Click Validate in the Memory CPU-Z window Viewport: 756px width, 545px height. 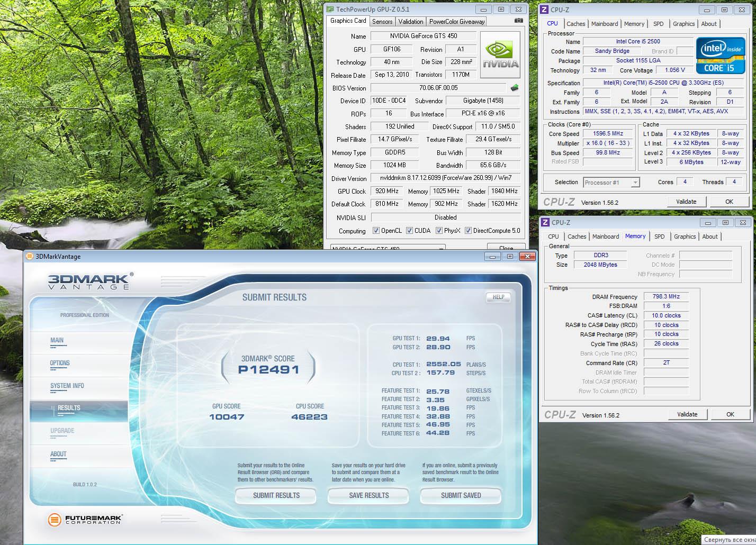[687, 414]
